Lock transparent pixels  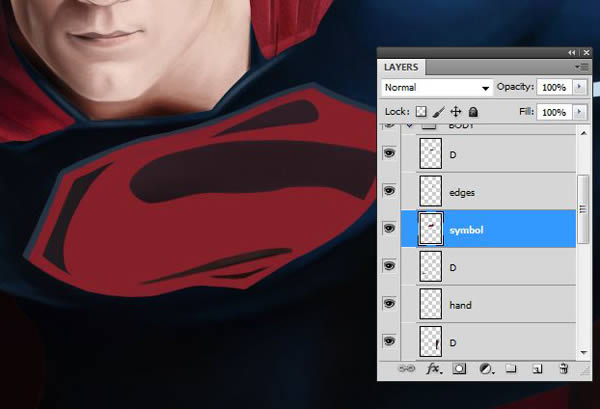click(421, 112)
